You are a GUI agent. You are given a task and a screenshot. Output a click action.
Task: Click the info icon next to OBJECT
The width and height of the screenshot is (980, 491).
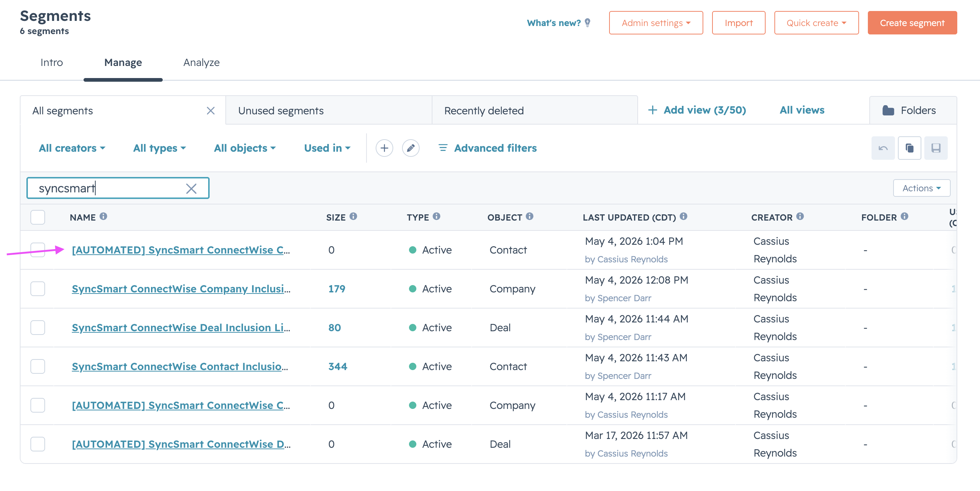pos(530,217)
